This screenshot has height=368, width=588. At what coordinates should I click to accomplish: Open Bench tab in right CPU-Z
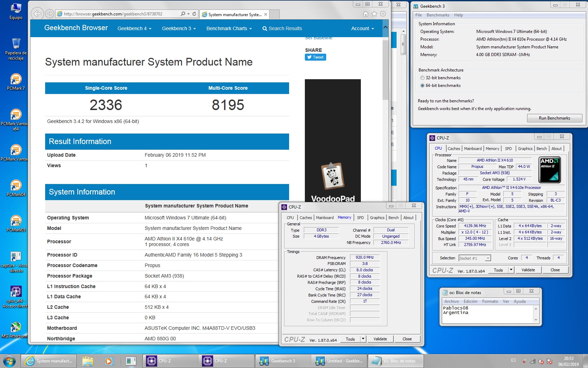coord(541,149)
